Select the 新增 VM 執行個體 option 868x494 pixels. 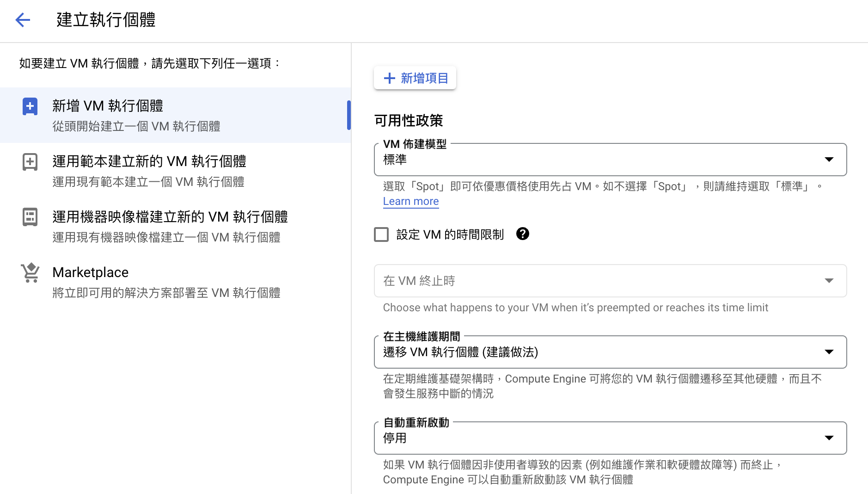click(x=176, y=115)
